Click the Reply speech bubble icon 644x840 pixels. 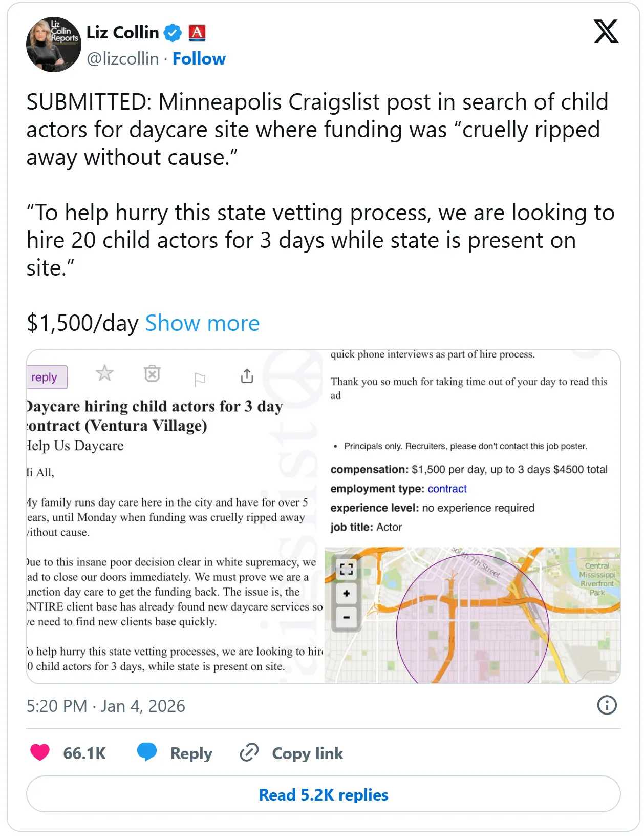click(147, 752)
